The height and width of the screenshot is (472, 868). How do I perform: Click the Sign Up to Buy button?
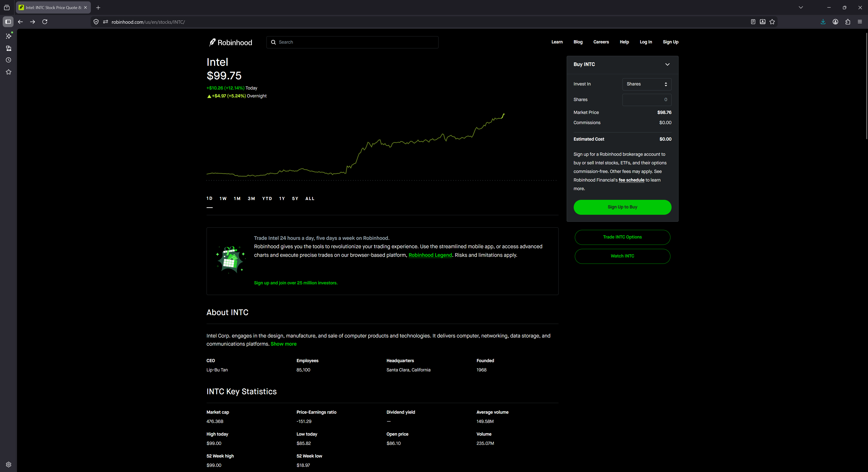click(x=622, y=207)
